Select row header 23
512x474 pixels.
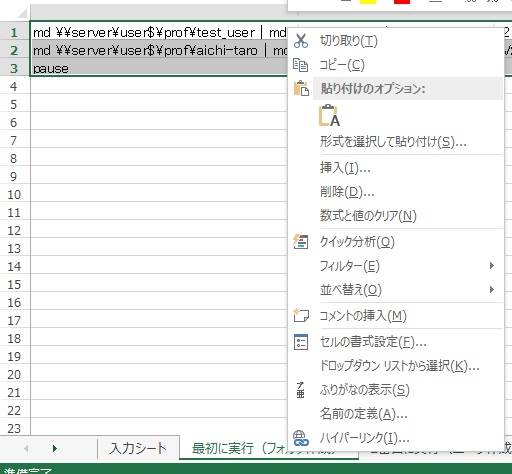(14, 428)
